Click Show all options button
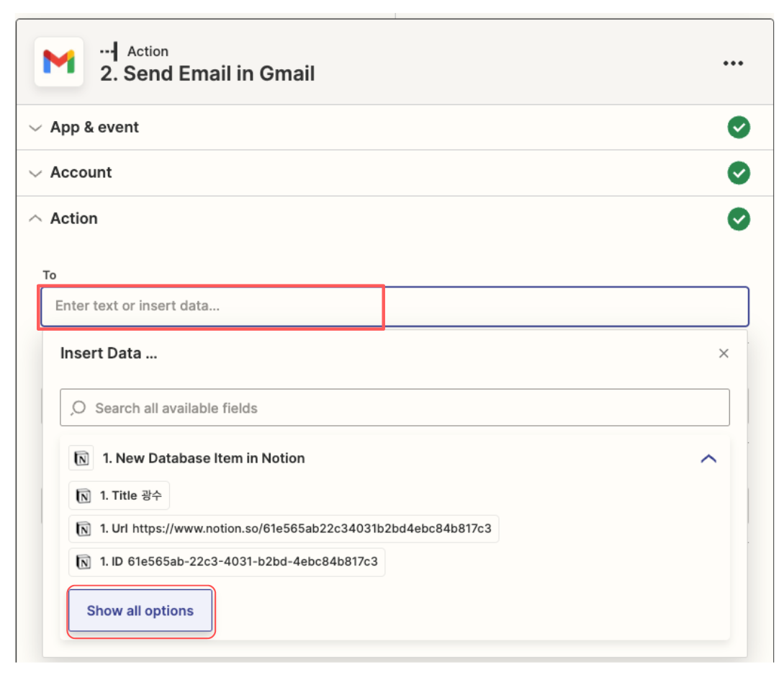Viewport: 784px width, 675px height. (140, 610)
